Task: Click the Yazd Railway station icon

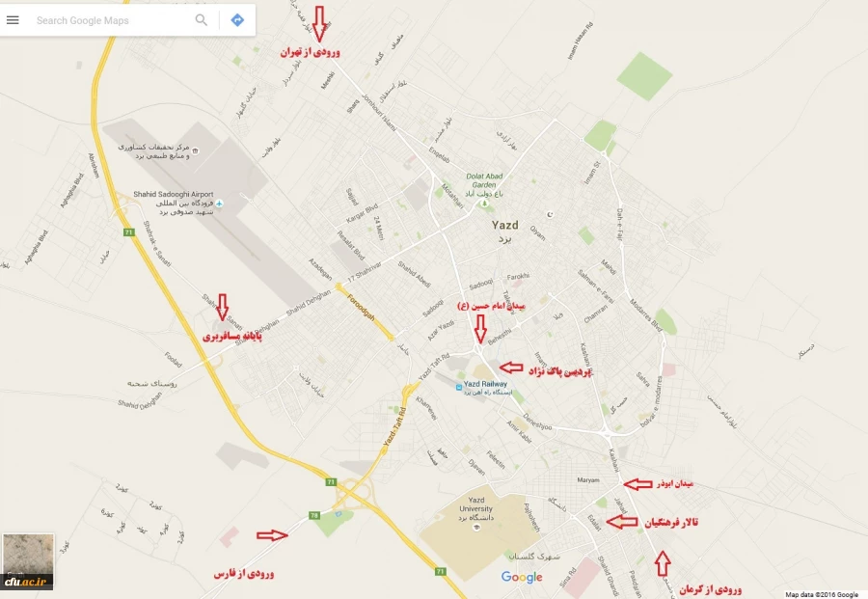Action: tap(459, 388)
